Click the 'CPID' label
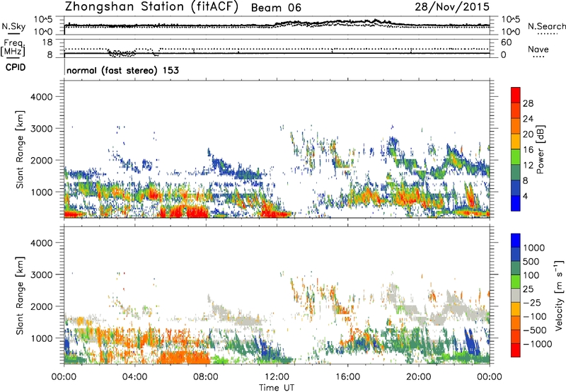This screenshot has height=392, width=566. click(x=16, y=67)
